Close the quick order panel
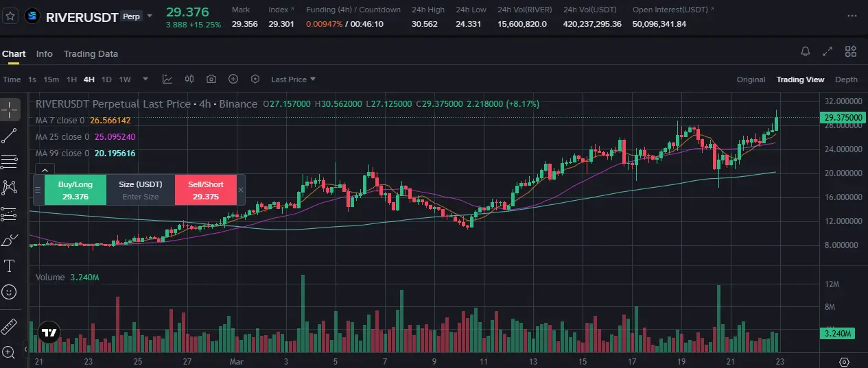This screenshot has height=368, width=868. coord(240,190)
